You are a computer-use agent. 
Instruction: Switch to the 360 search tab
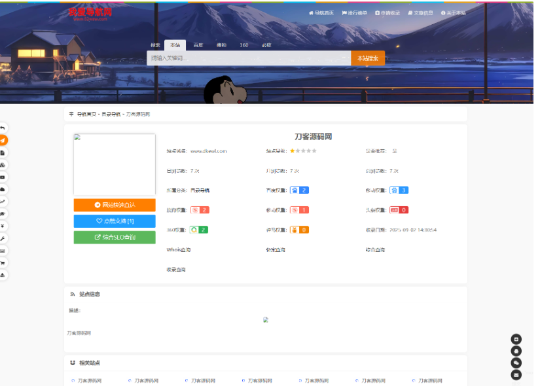pos(243,45)
